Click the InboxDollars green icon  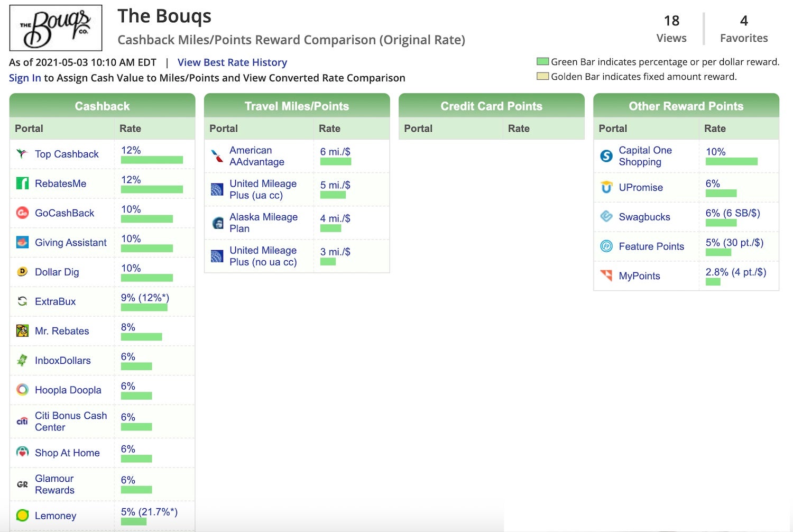point(22,361)
